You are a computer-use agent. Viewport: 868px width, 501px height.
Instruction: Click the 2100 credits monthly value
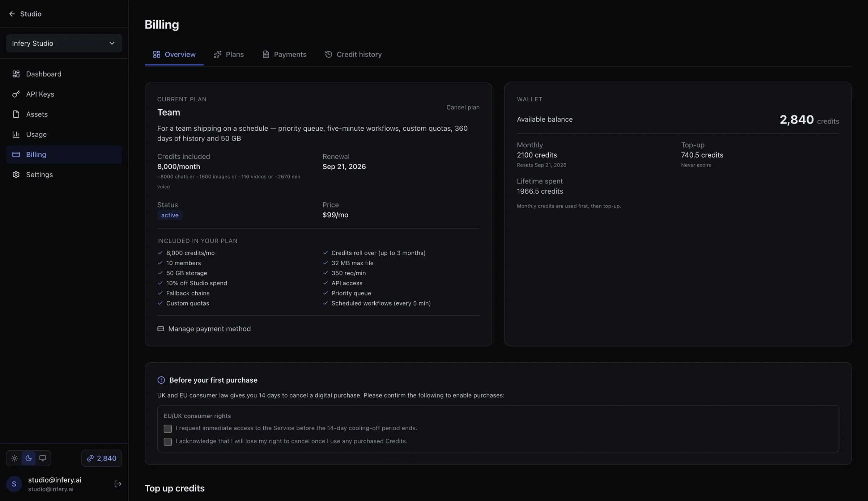537,155
